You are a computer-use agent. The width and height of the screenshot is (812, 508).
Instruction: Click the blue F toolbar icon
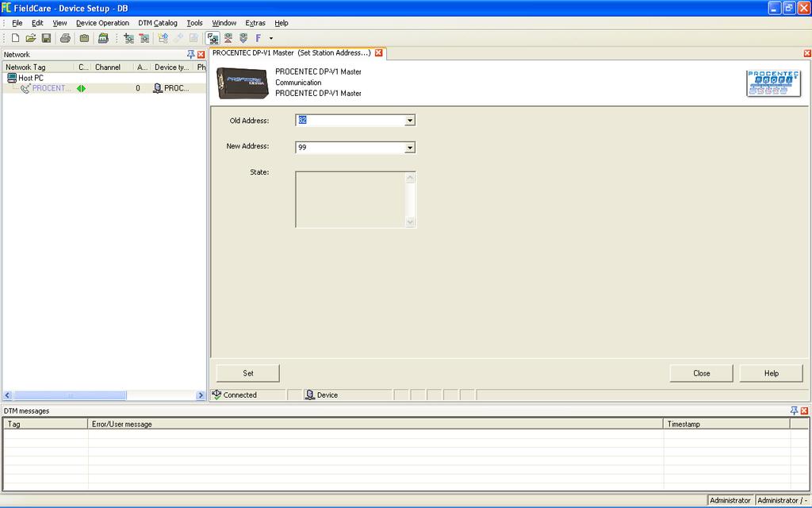[x=258, y=38]
